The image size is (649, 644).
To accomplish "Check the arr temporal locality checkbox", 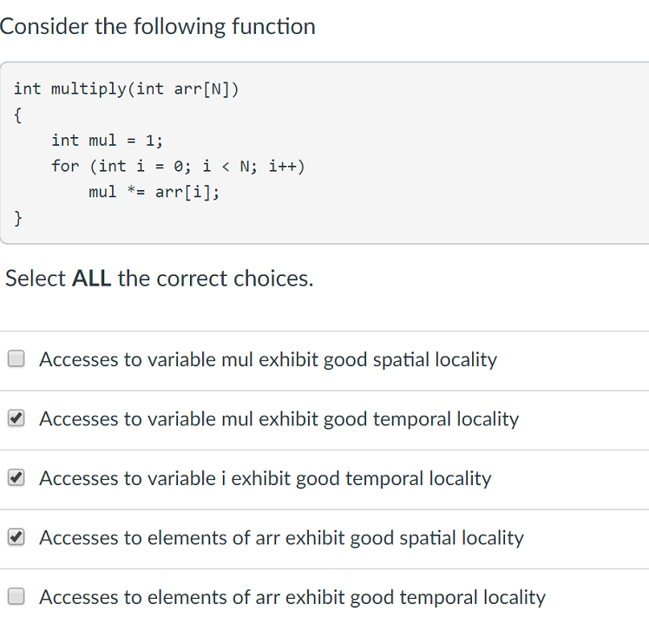I will [16, 597].
